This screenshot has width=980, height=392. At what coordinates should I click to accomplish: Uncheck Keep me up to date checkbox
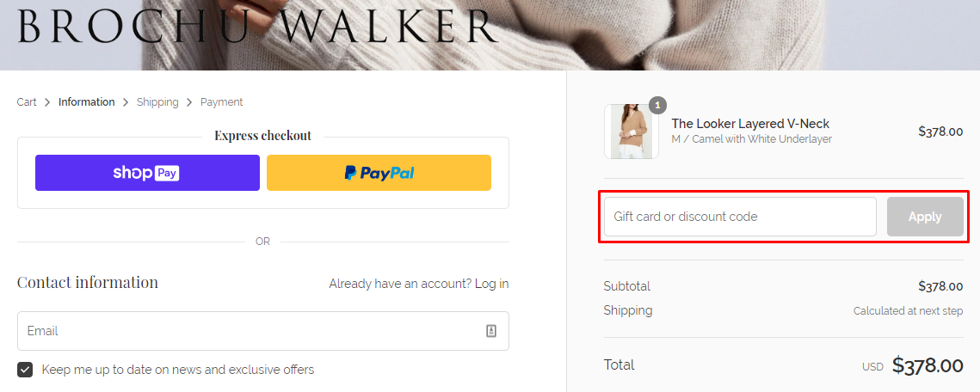(25, 370)
